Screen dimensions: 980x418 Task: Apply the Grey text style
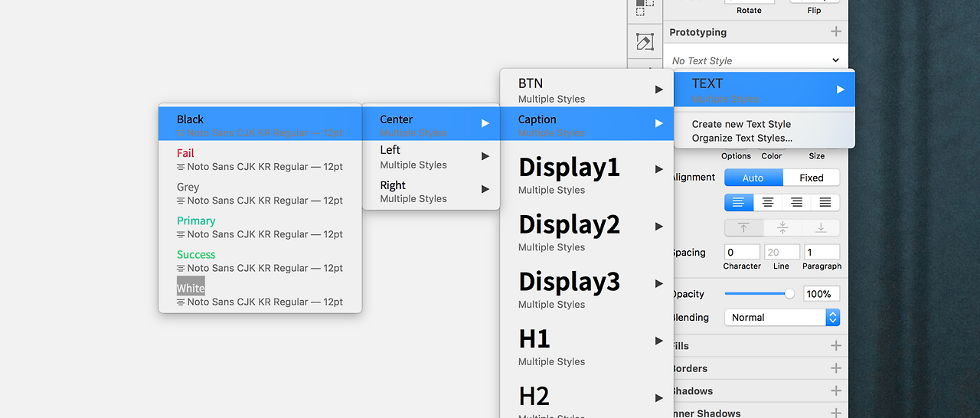260,193
